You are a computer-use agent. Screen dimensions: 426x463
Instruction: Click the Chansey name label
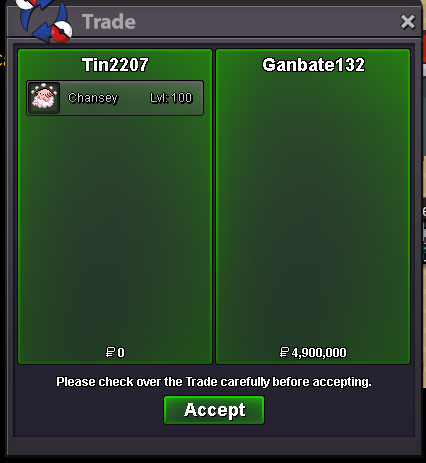(x=93, y=98)
